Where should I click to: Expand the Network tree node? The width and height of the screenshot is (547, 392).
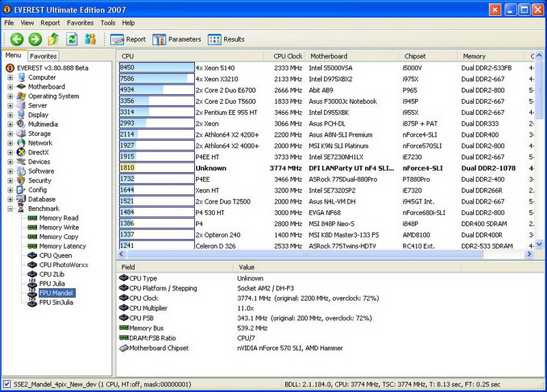click(10, 143)
